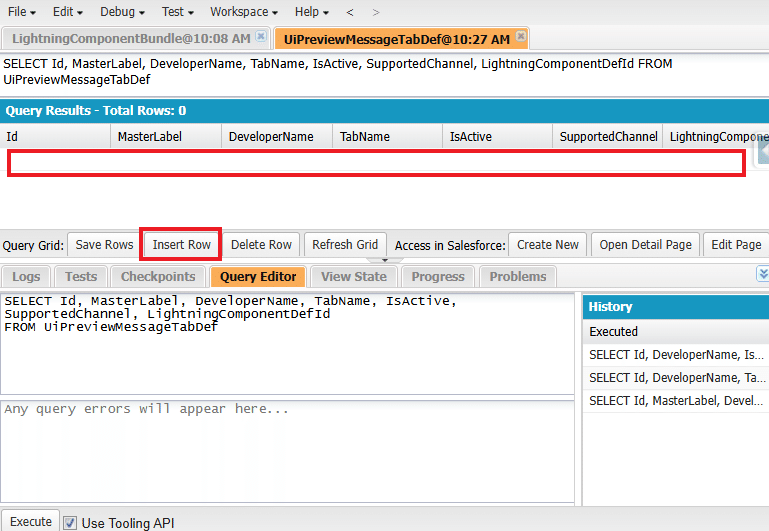
Task: Click the Executed column header in History
Action: coord(676,331)
